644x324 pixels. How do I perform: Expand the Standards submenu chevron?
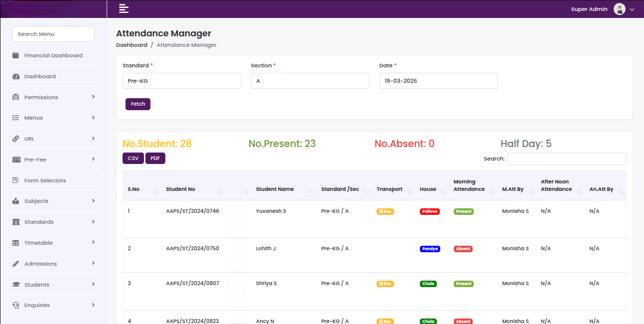click(93, 222)
